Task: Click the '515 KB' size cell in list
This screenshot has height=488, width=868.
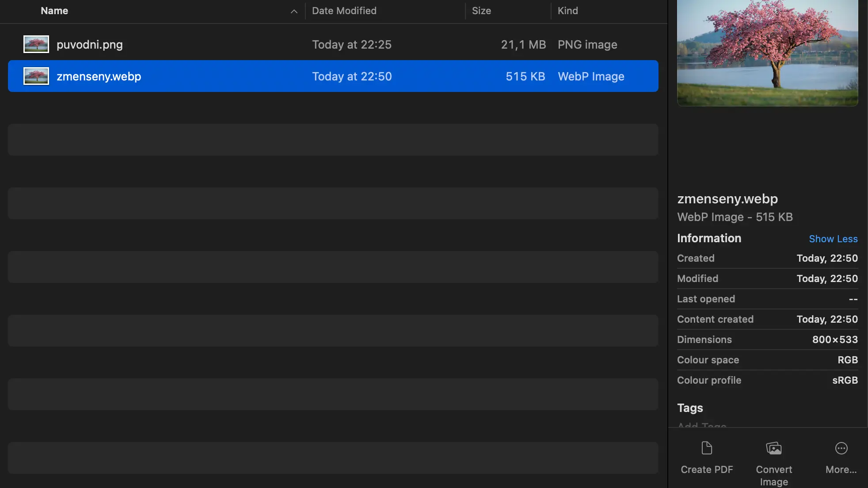Action: coord(525,76)
